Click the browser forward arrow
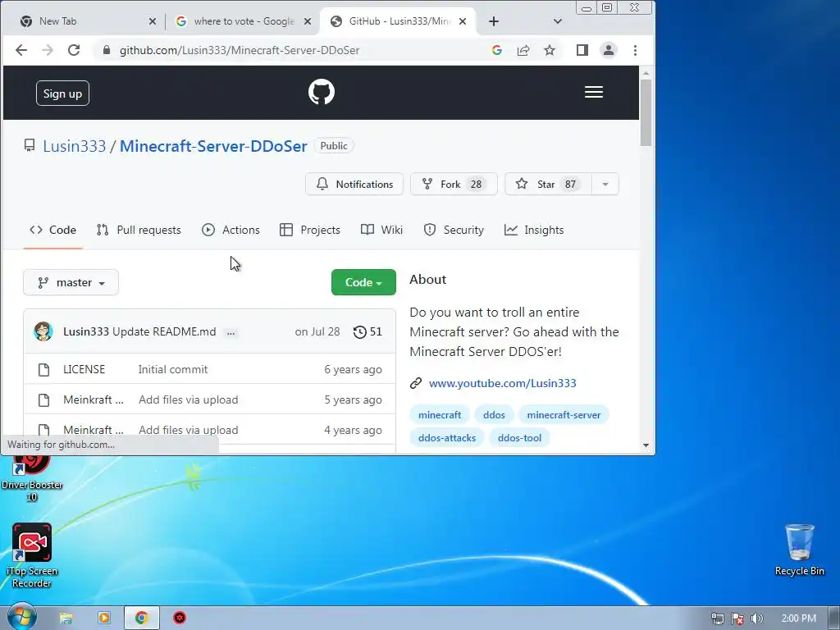This screenshot has height=630, width=840. click(48, 50)
